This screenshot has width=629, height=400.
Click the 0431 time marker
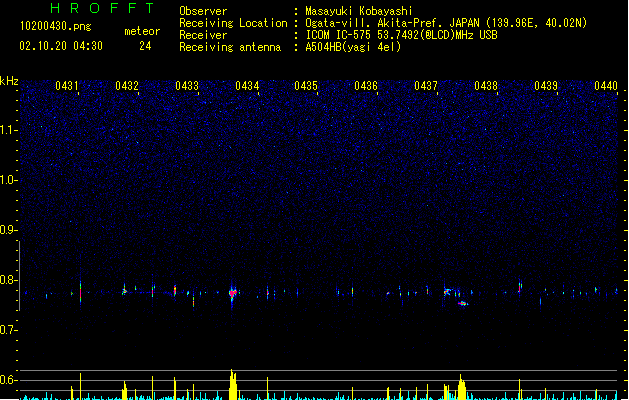(67, 86)
